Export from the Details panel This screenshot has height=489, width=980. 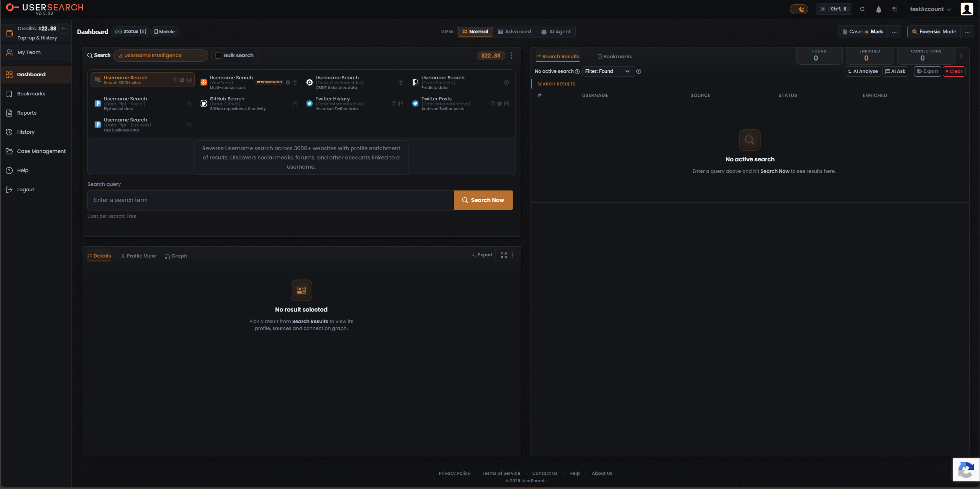(482, 255)
